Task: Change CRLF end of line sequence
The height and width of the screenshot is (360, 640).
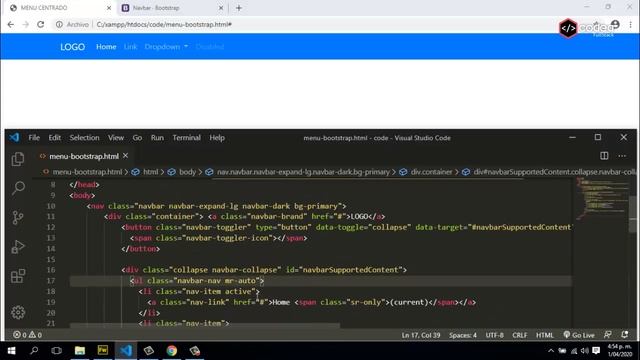Action: point(520,335)
